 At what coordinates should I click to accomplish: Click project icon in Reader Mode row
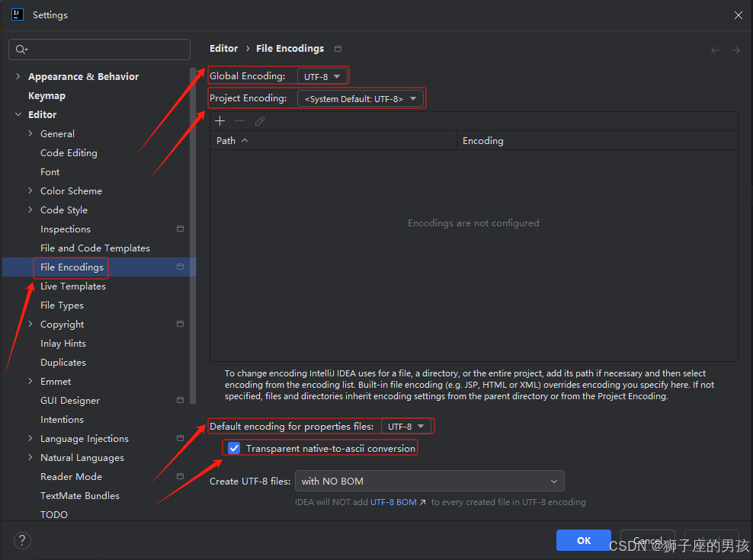pyautogui.click(x=180, y=476)
